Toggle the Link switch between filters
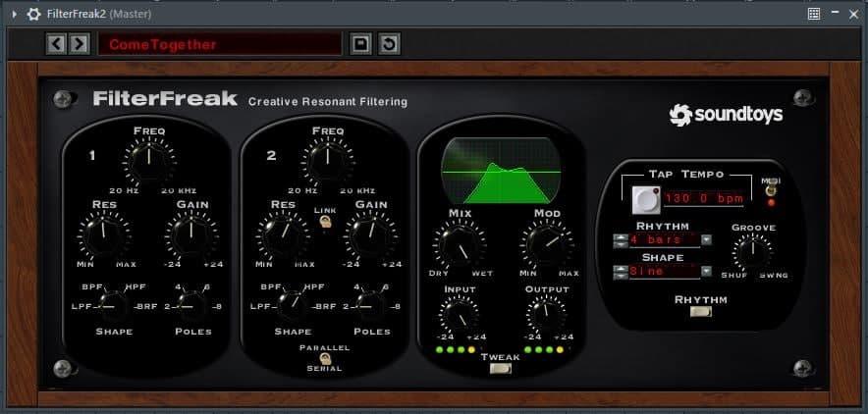Screen dimensions: 868x414 [325, 222]
